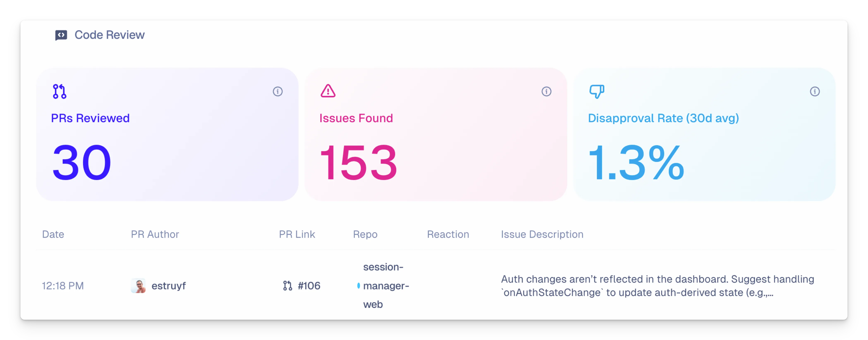868x340 pixels.
Task: Click the Reaction column header
Action: (448, 234)
